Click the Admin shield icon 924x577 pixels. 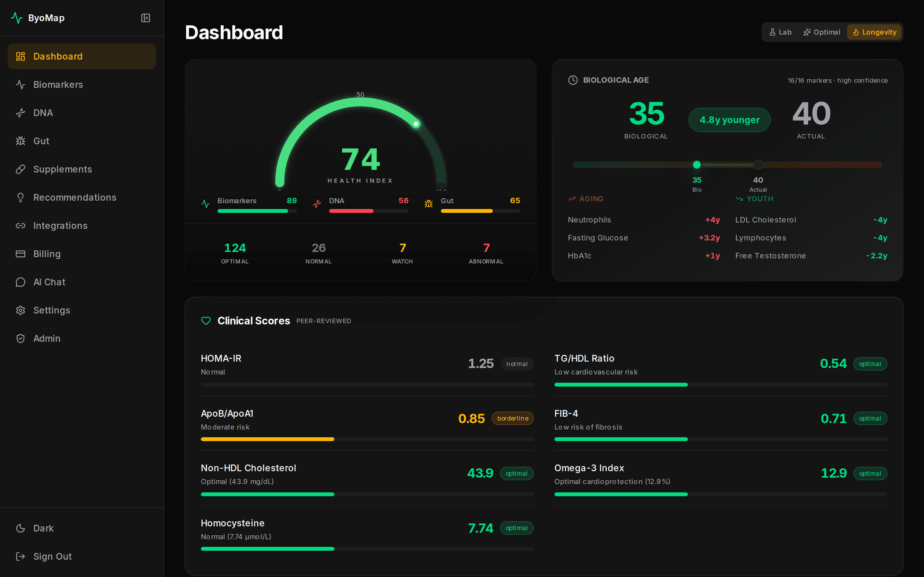pos(21,338)
